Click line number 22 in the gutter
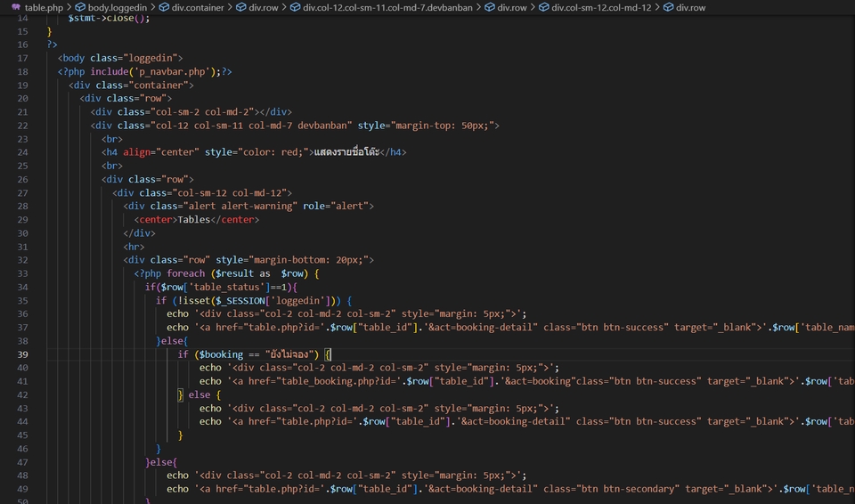 pyautogui.click(x=22, y=126)
